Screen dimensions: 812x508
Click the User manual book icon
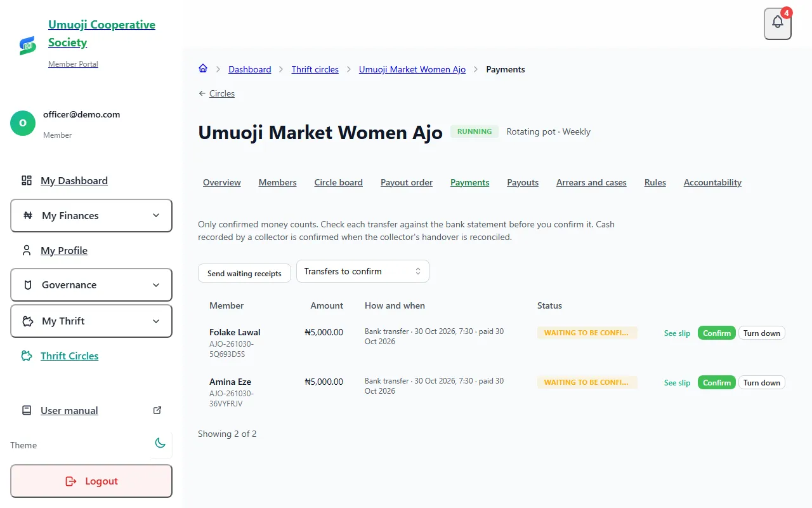tap(27, 410)
